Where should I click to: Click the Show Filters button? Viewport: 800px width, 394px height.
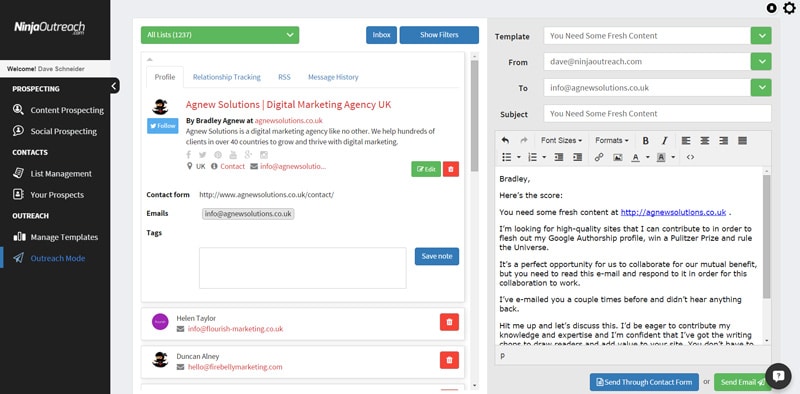tap(439, 35)
